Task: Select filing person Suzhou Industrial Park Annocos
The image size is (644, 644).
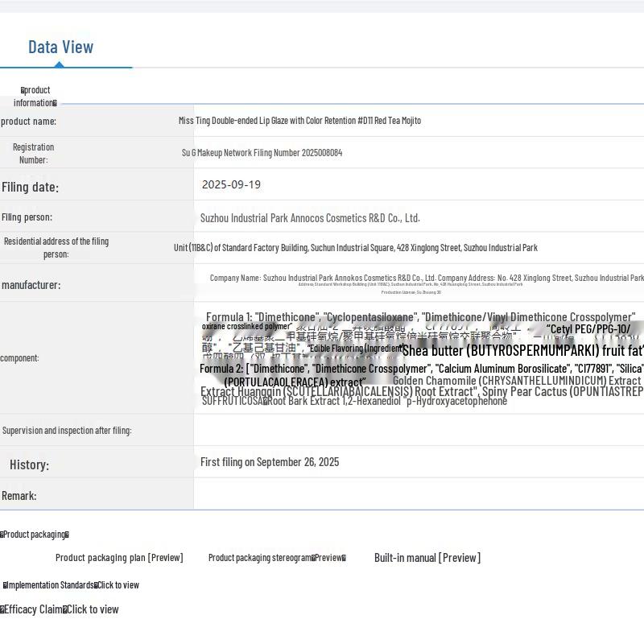Action: [310, 218]
